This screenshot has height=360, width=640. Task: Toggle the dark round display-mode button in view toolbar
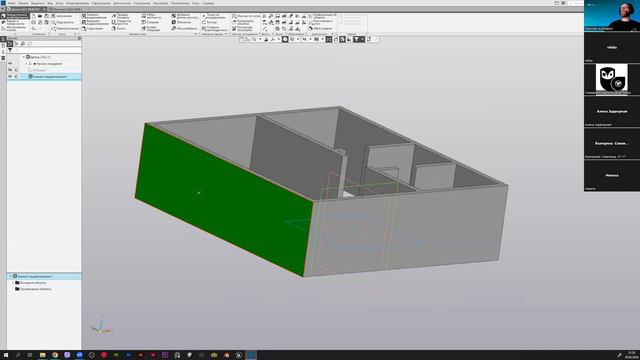(x=285, y=39)
